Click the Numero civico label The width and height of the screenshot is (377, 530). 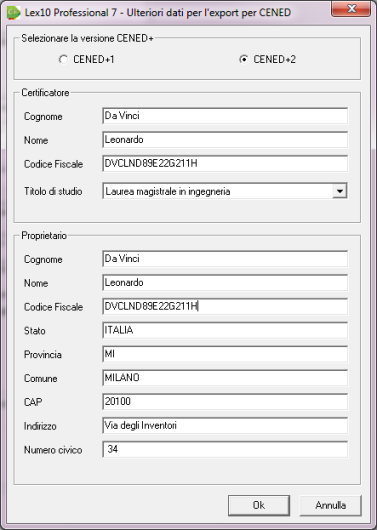click(53, 450)
